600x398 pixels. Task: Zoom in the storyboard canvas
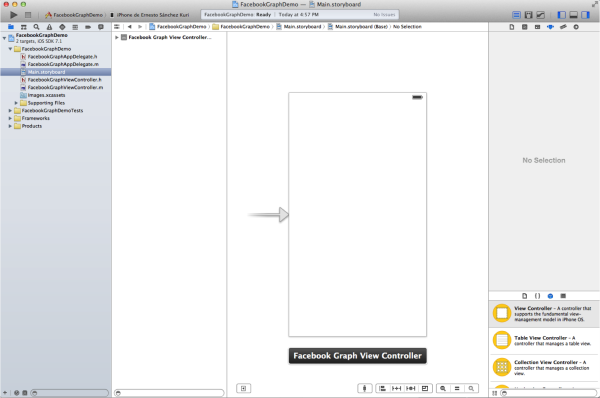pos(471,388)
